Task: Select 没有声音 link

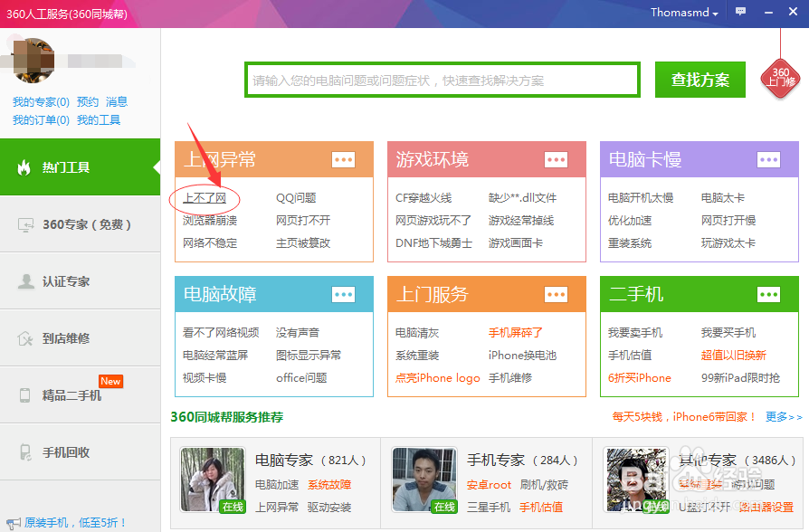Action: (298, 333)
